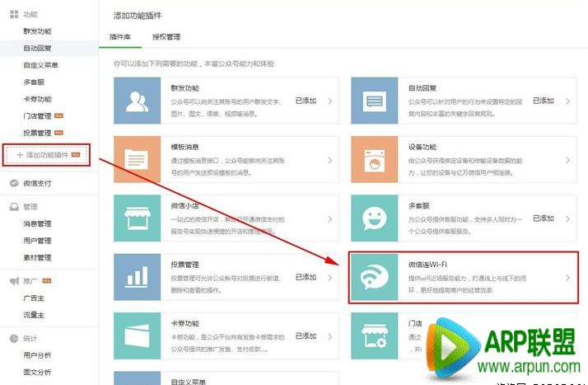Switch to the 授权管理 tab
588x385 pixels.
tap(166, 38)
